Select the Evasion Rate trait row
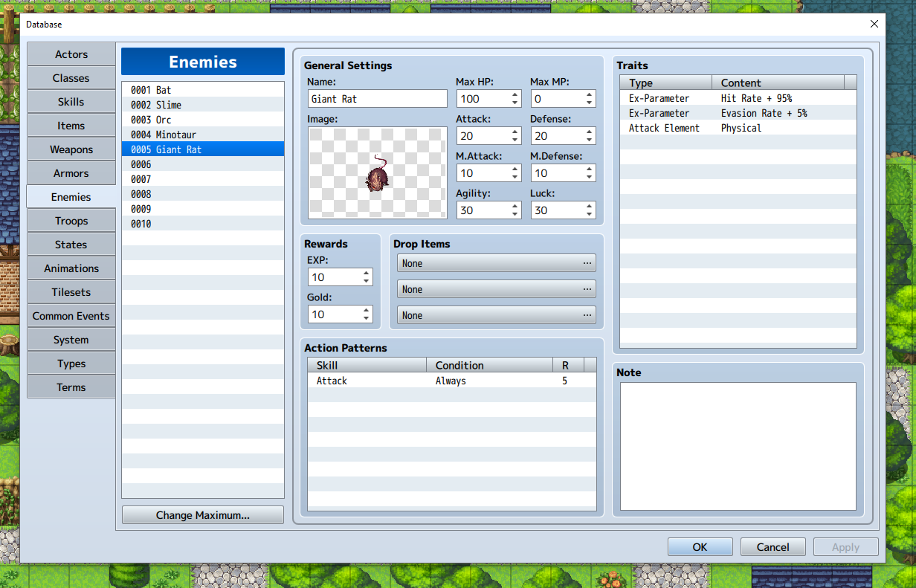 pyautogui.click(x=738, y=113)
